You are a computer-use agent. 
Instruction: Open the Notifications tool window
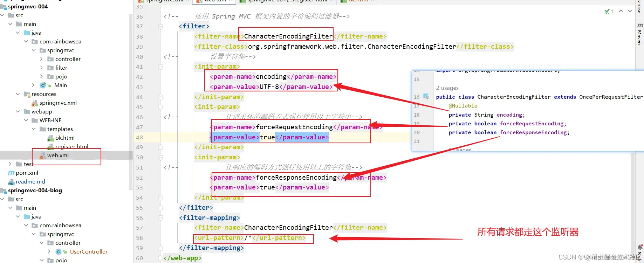(x=640, y=253)
